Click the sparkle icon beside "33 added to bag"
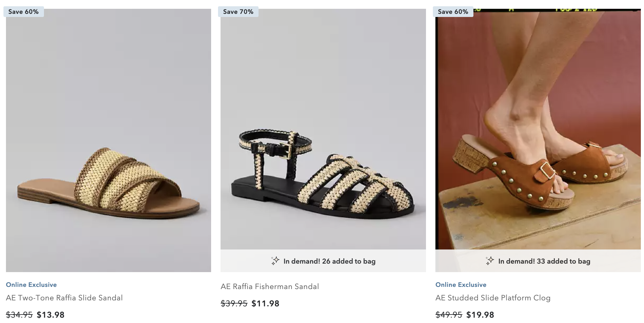 pyautogui.click(x=490, y=261)
